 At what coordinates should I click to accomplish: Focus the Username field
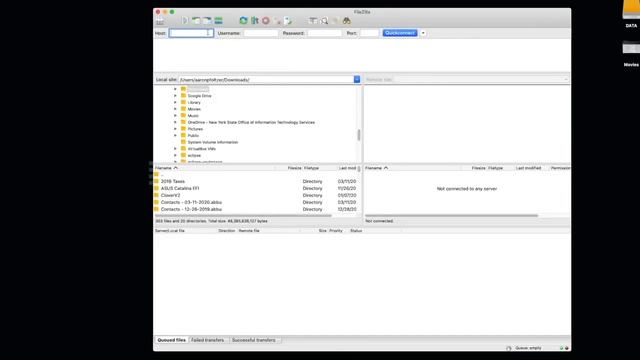pyautogui.click(x=261, y=33)
